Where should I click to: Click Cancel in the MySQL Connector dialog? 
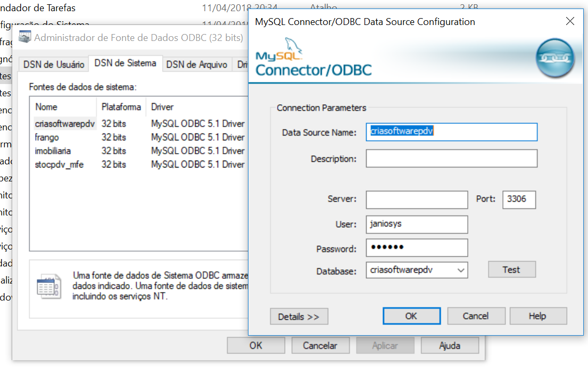[x=476, y=316]
